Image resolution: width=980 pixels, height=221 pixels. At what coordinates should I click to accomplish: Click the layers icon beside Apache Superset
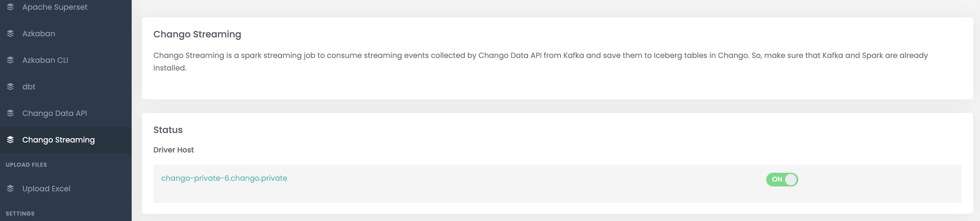pyautogui.click(x=10, y=7)
